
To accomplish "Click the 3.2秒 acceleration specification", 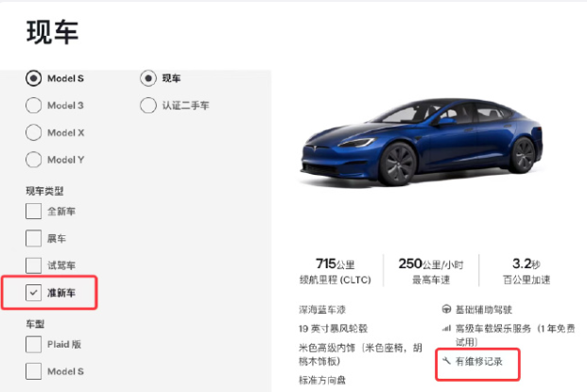I will point(526,264).
